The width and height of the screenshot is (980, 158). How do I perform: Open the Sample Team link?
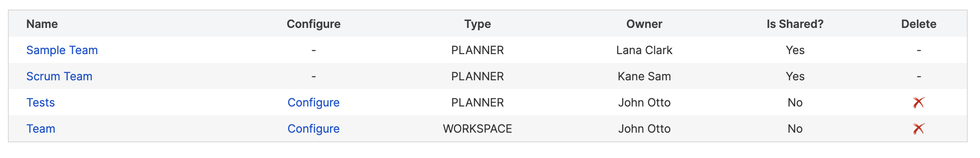point(62,50)
